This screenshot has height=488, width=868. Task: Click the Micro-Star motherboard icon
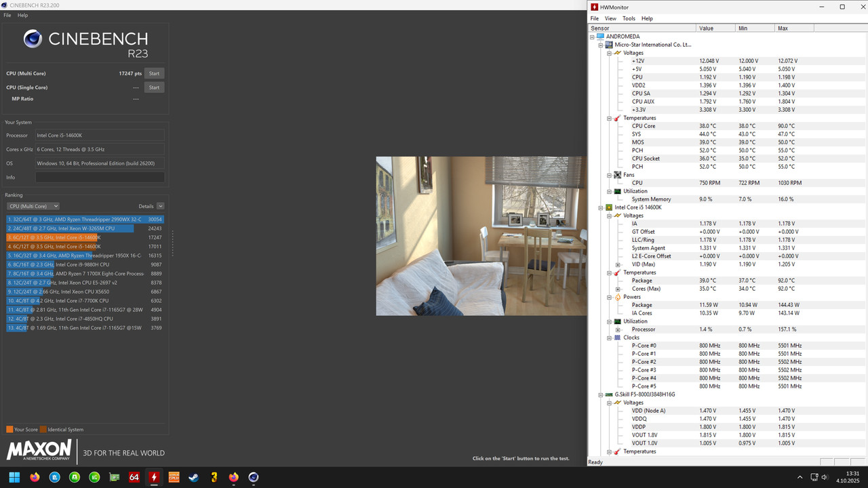[609, 45]
